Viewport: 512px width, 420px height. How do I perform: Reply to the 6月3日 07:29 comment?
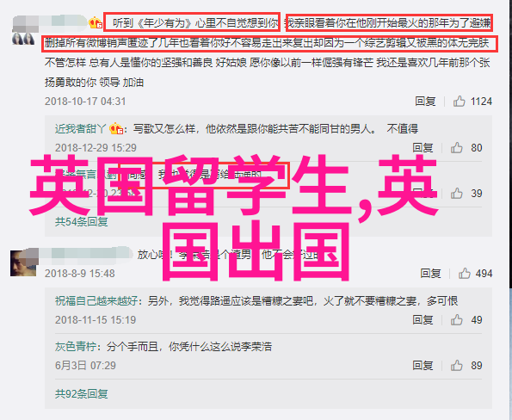click(423, 366)
